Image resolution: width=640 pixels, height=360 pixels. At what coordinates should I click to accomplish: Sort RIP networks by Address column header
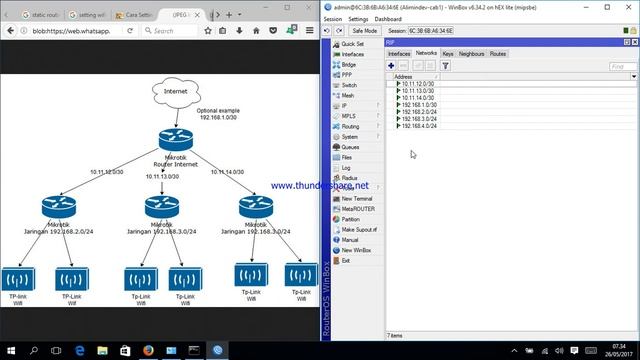point(416,76)
